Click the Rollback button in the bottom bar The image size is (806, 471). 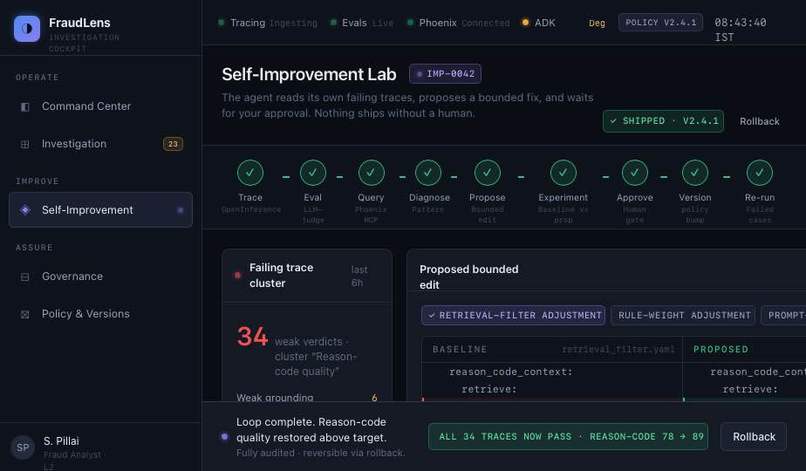click(x=754, y=437)
